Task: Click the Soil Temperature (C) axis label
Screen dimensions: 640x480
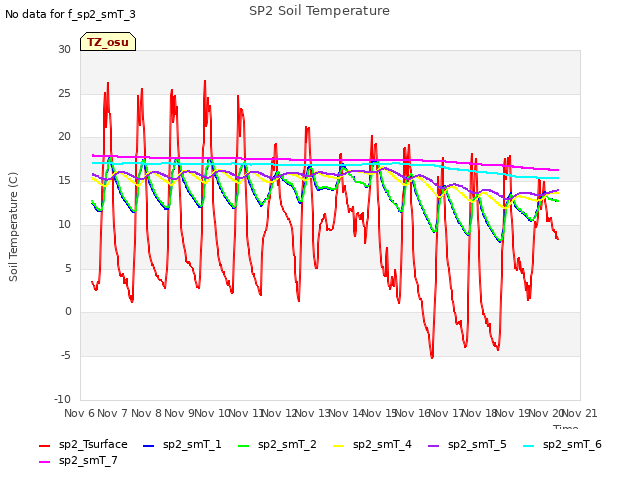Action: pos(13,227)
